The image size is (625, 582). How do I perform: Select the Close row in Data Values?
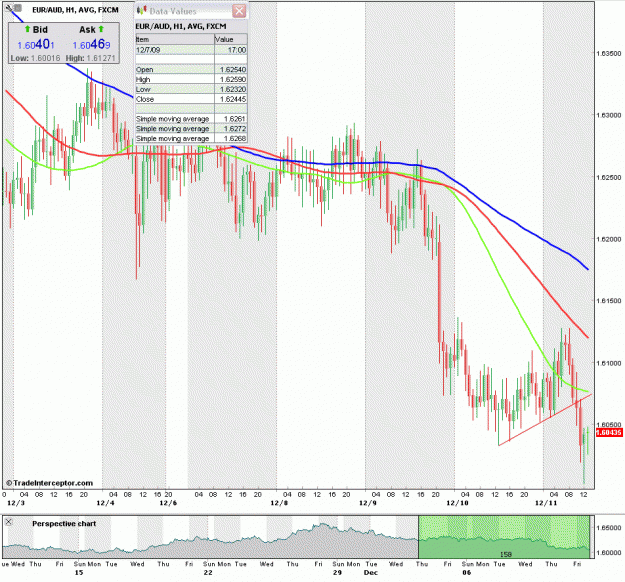191,99
